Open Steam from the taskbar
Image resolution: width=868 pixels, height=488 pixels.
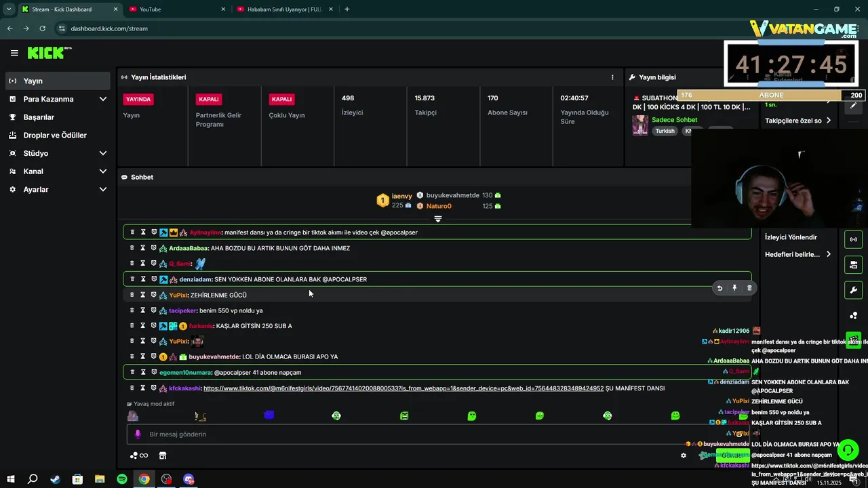55,479
